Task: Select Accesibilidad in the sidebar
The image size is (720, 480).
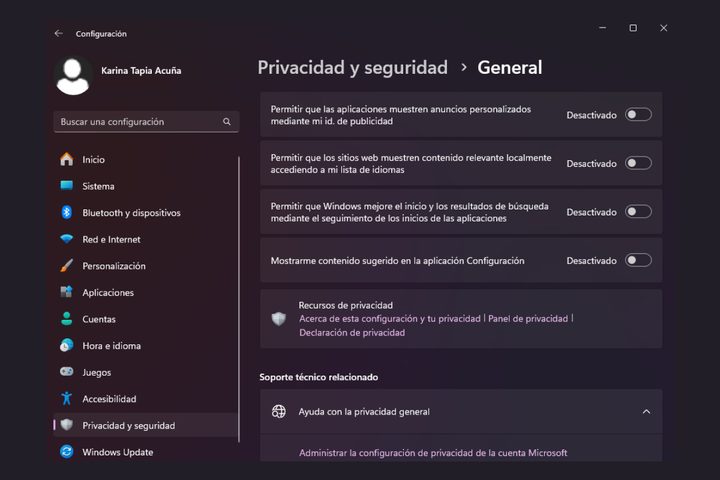Action: coord(109,399)
